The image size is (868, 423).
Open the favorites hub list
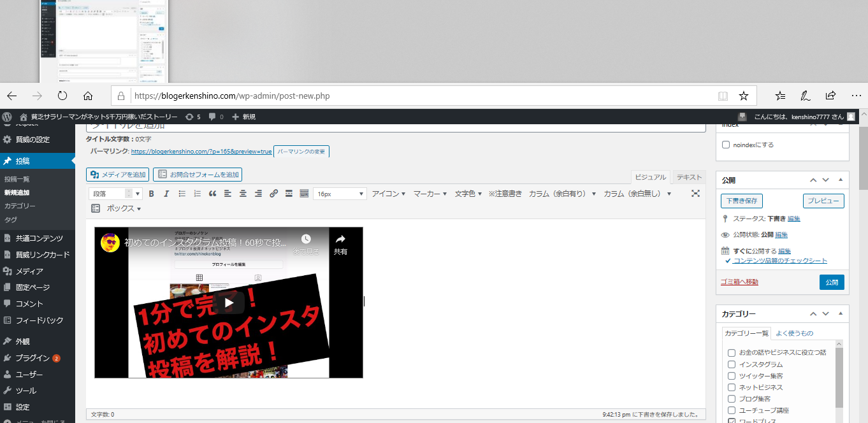pyautogui.click(x=781, y=96)
